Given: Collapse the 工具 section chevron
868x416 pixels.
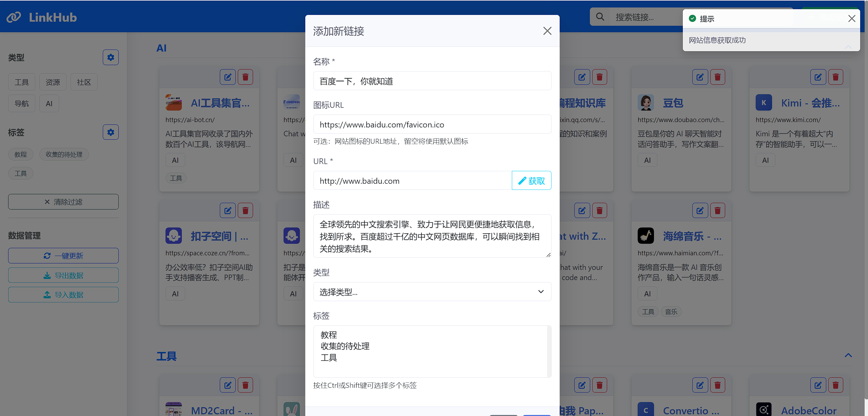Looking at the screenshot, I should point(848,355).
